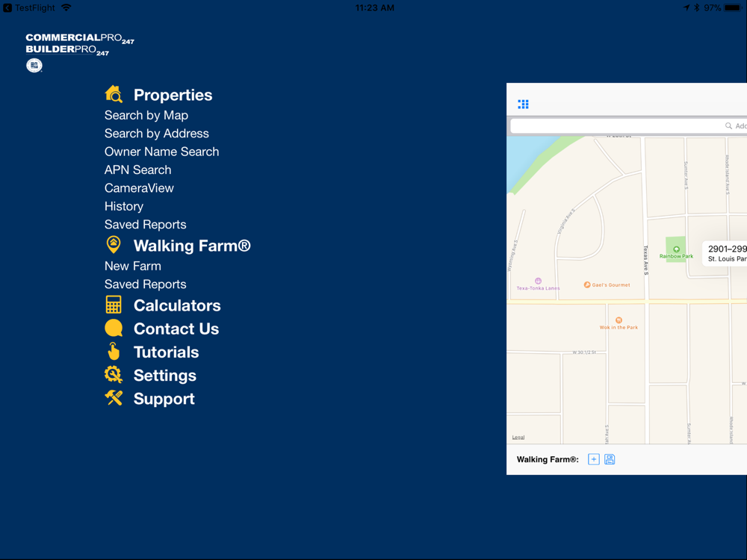Open Calculators menu item
The image size is (747, 560).
tap(177, 305)
